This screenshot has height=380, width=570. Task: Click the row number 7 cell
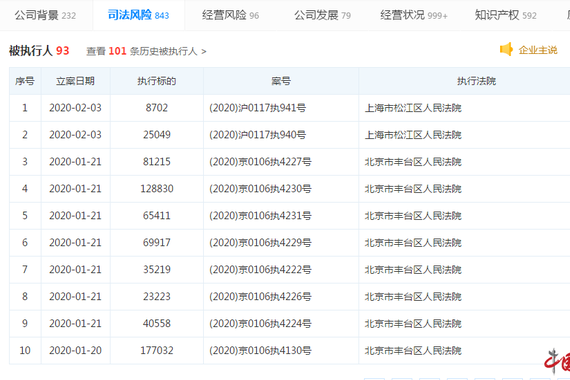coord(25,269)
